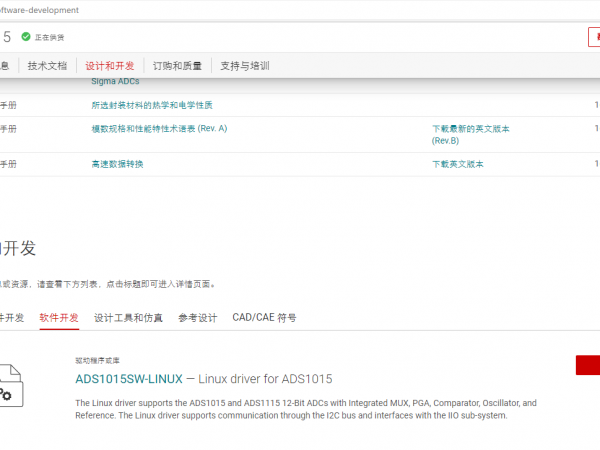Click the green in-stock checkmark icon
Viewport: 600px width, 450px height.
26,37
